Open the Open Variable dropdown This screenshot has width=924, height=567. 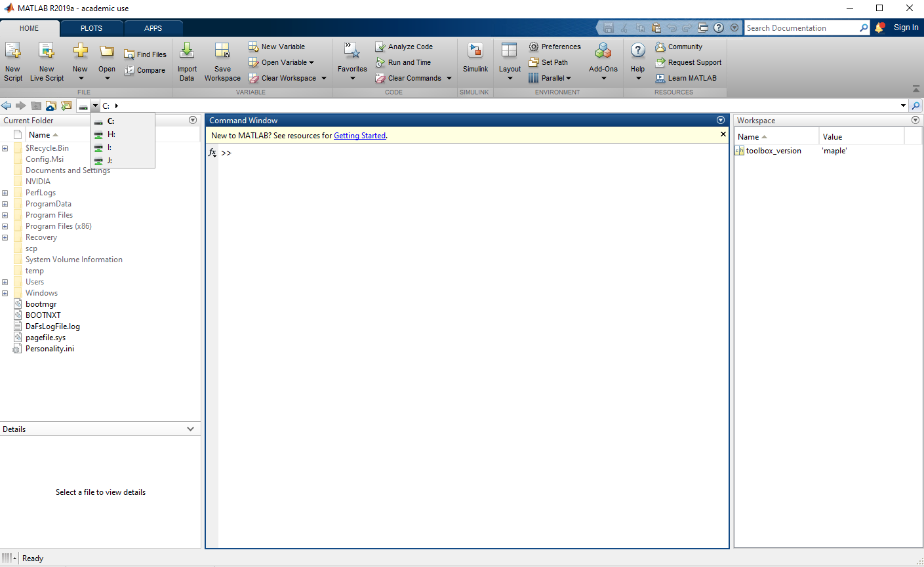coord(311,62)
